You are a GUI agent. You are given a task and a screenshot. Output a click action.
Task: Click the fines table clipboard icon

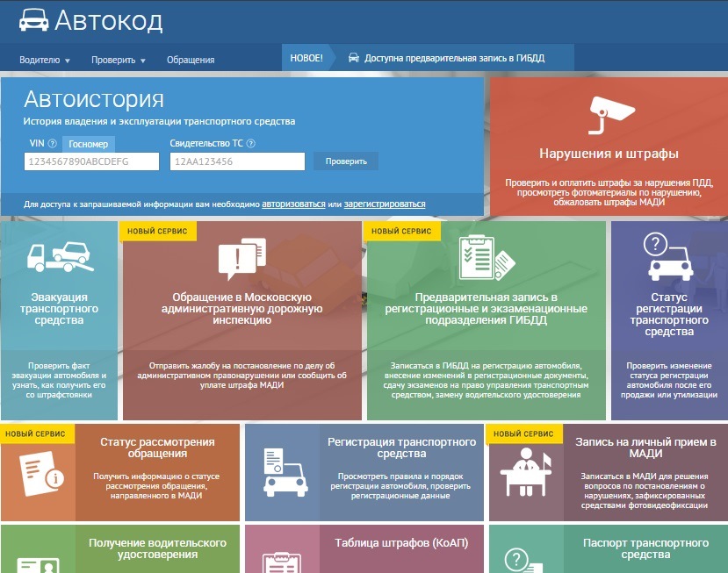[x=282, y=562]
